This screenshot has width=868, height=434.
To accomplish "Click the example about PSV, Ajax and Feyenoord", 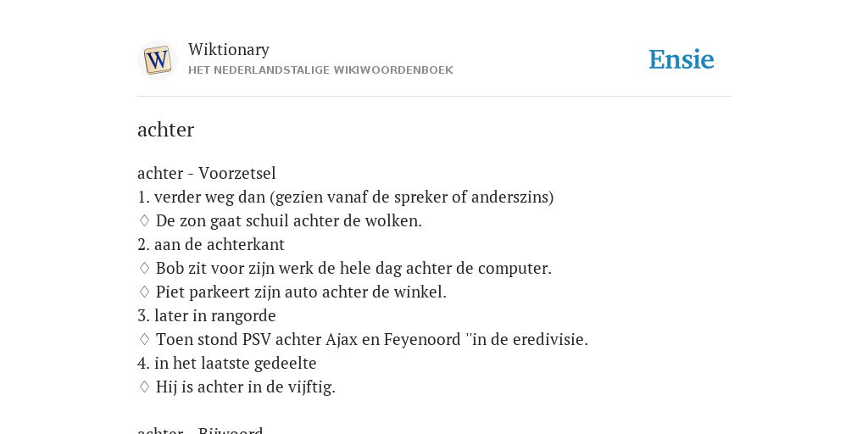I will (x=372, y=339).
